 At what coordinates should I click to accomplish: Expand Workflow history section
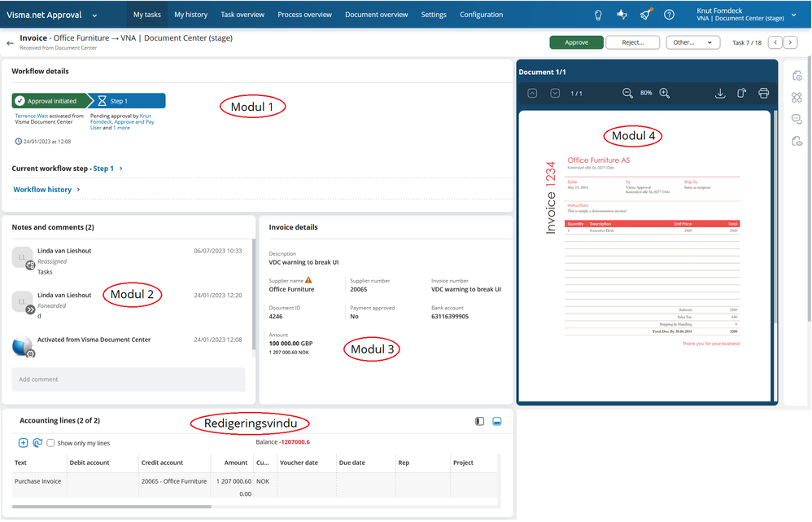(x=46, y=190)
